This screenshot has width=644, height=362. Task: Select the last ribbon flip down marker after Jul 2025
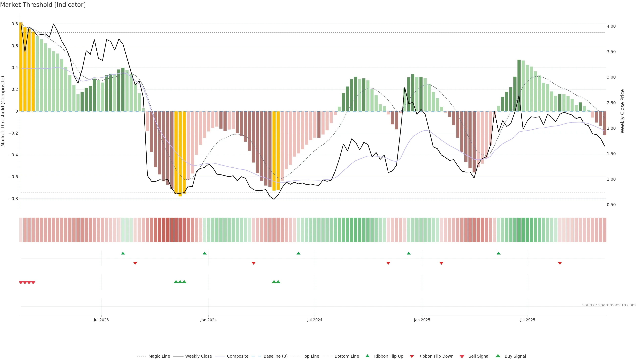pos(560,263)
